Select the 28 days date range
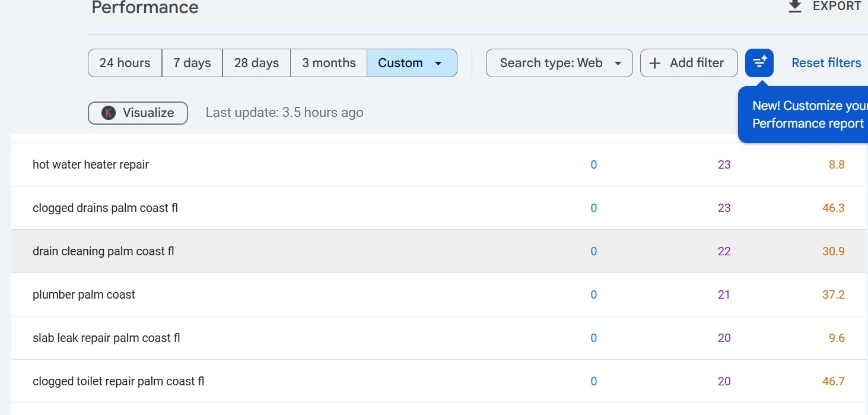The image size is (868, 415). tap(256, 63)
